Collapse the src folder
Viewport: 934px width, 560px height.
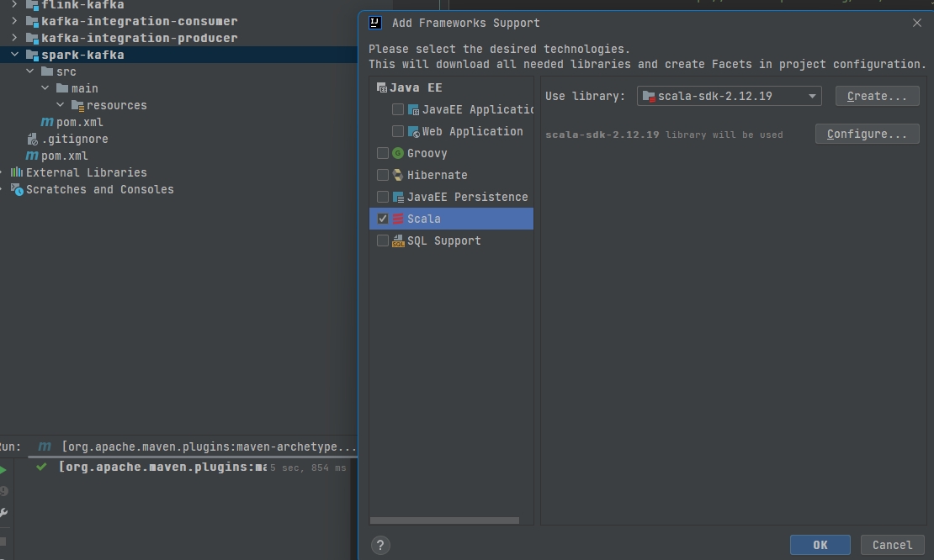[29, 71]
